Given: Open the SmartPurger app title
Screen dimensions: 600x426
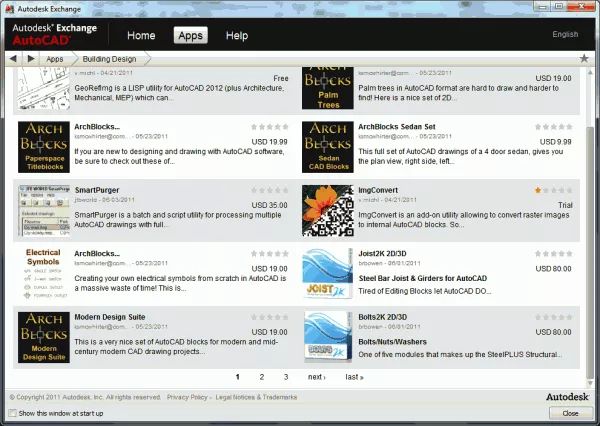Looking at the screenshot, I should coord(97,190).
